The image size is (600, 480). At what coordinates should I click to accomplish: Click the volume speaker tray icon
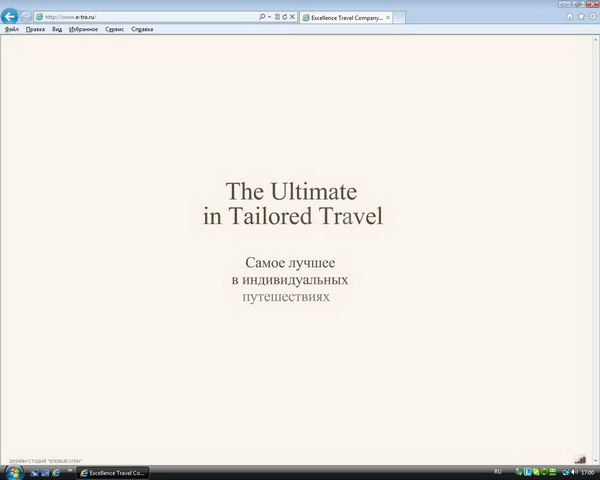click(574, 472)
